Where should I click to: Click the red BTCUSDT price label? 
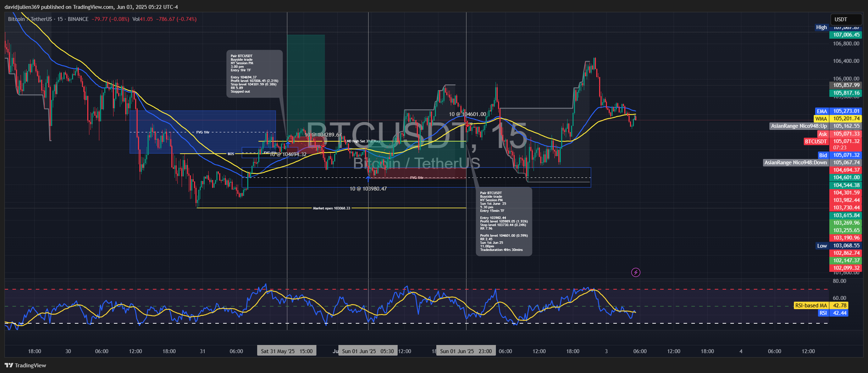pos(816,141)
